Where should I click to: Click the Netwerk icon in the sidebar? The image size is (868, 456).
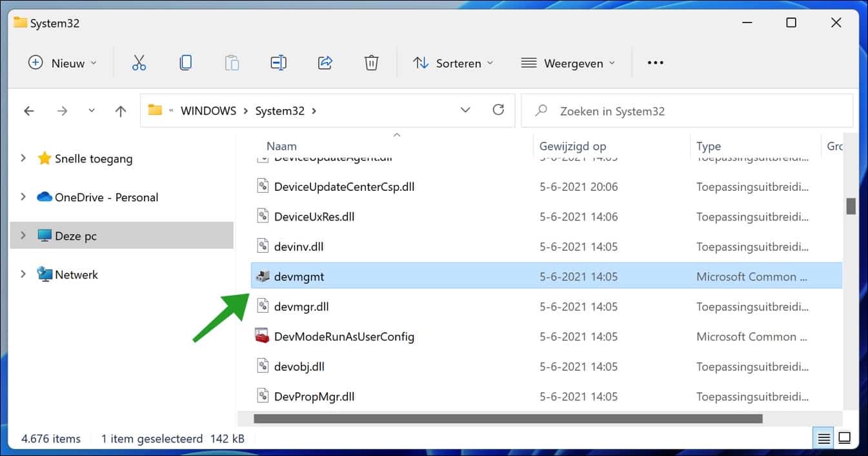(45, 274)
